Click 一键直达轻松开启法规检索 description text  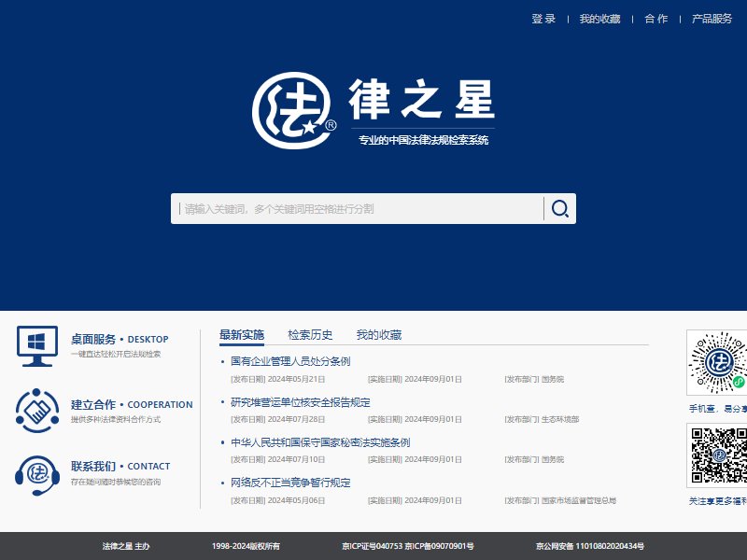(x=116, y=354)
